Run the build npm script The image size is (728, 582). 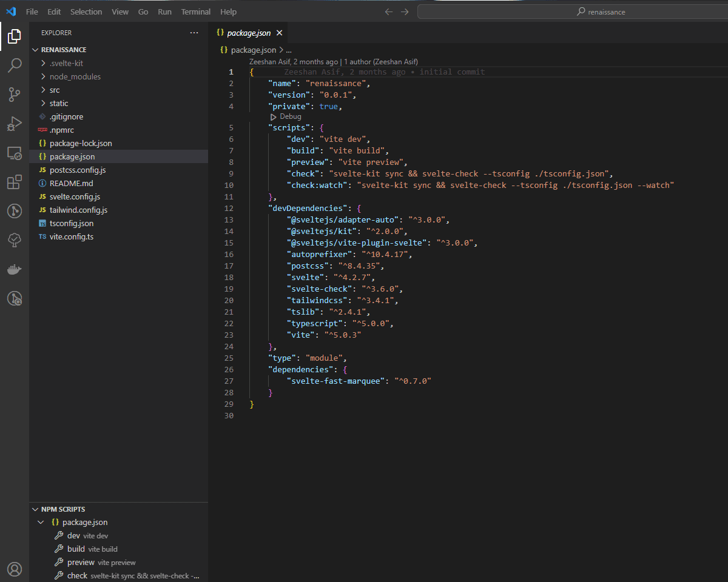pyautogui.click(x=76, y=549)
